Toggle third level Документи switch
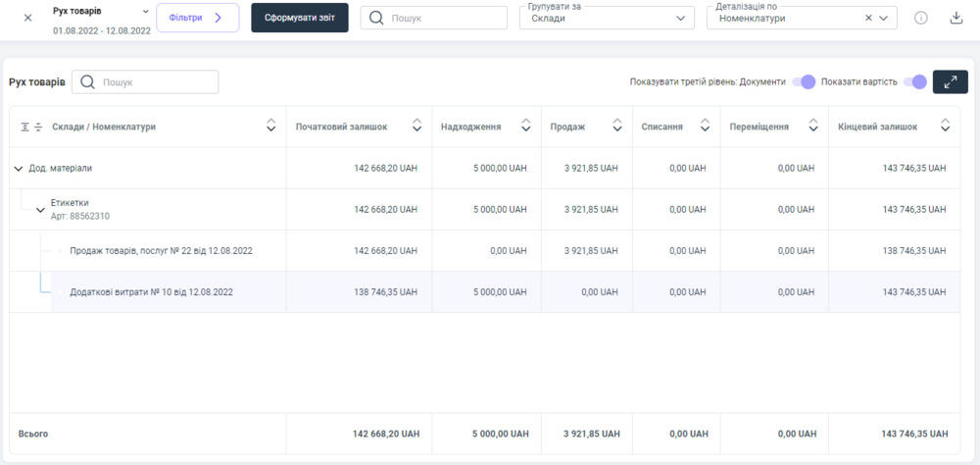 [x=804, y=82]
